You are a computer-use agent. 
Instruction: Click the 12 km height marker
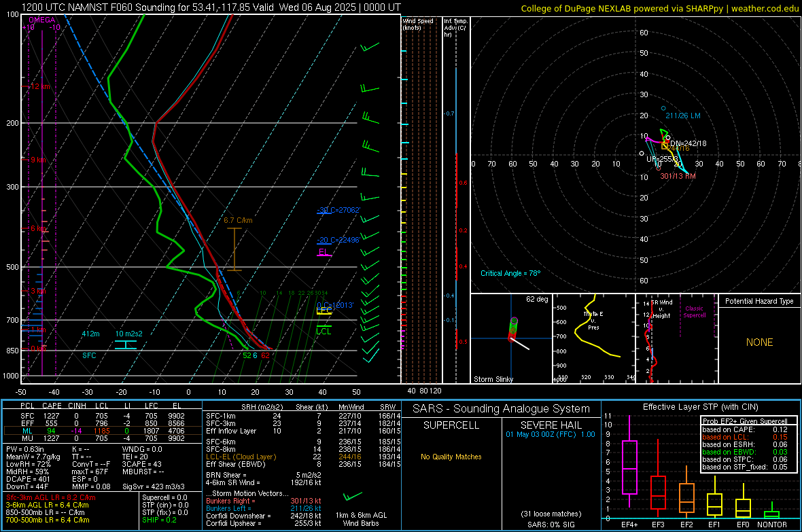point(40,86)
